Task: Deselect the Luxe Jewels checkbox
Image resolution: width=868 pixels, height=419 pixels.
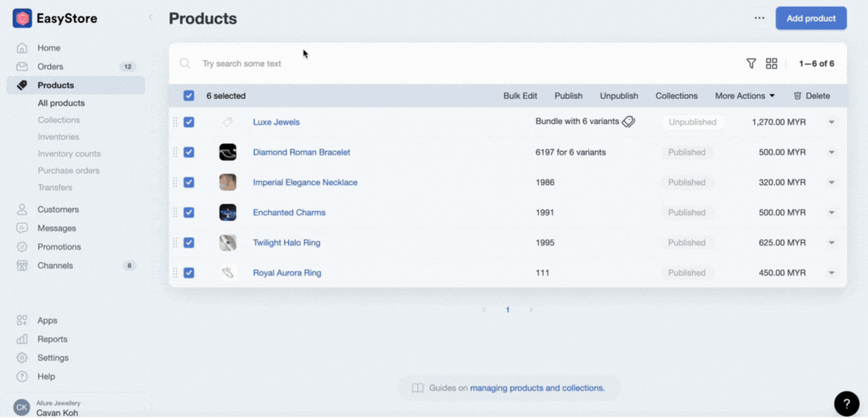Action: pyautogui.click(x=189, y=122)
